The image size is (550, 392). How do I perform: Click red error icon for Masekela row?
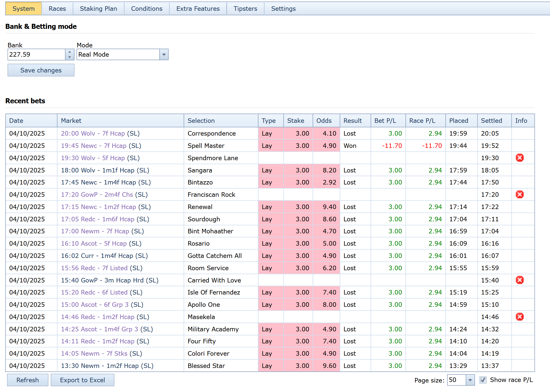[x=519, y=317]
